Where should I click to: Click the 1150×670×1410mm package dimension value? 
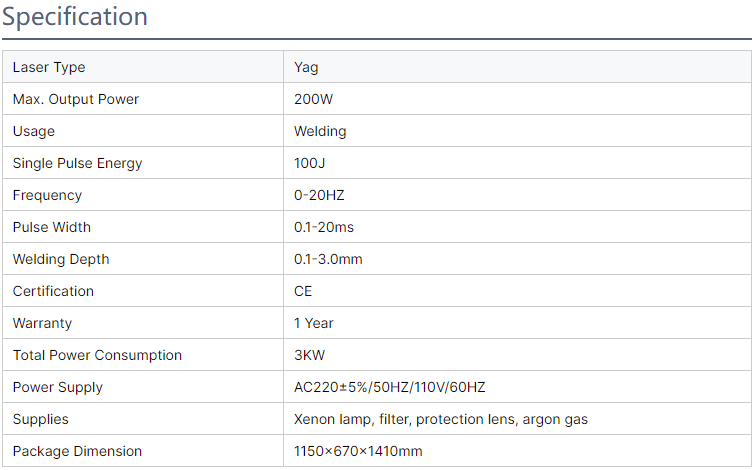358,451
